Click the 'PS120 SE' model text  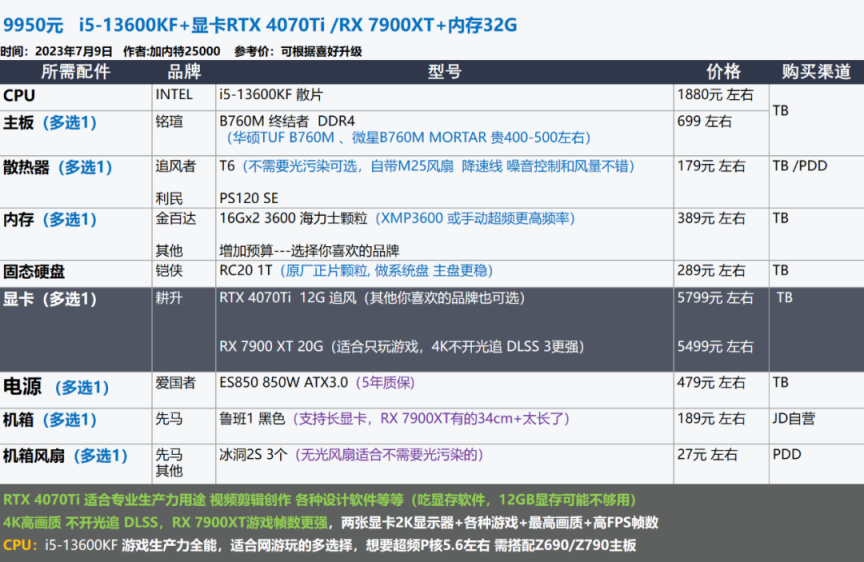[249, 198]
